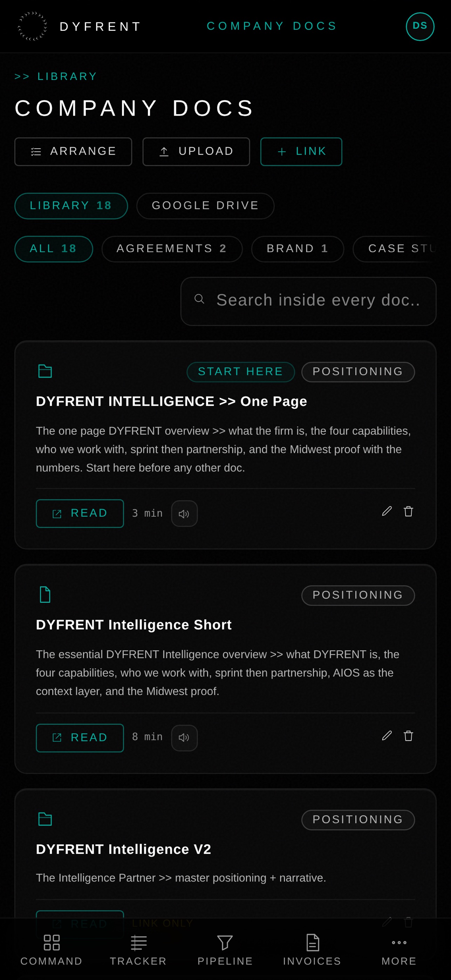The width and height of the screenshot is (451, 980).
Task: Click the file icon on Intelligence Short card
Action: [x=45, y=594]
